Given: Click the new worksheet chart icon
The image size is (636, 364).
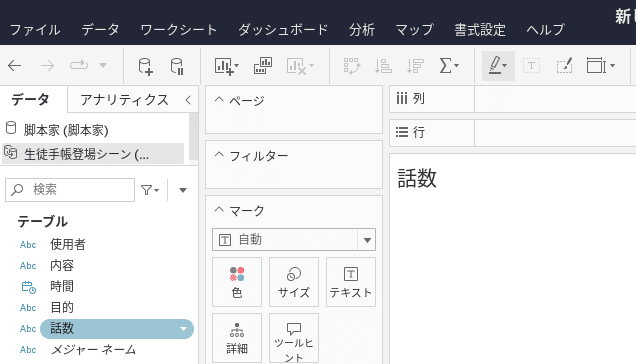Looking at the screenshot, I should 226,66.
